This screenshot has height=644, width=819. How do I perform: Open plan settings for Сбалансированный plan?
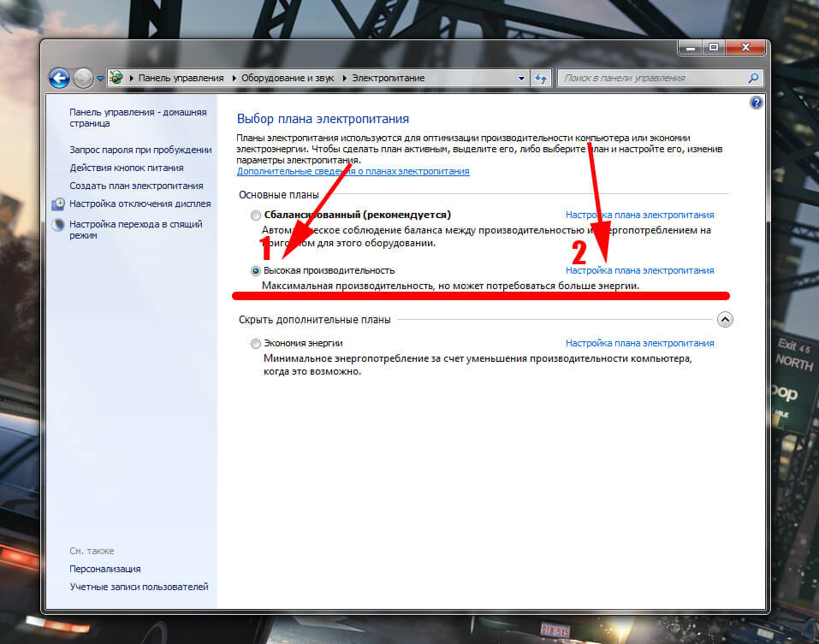coord(640,215)
